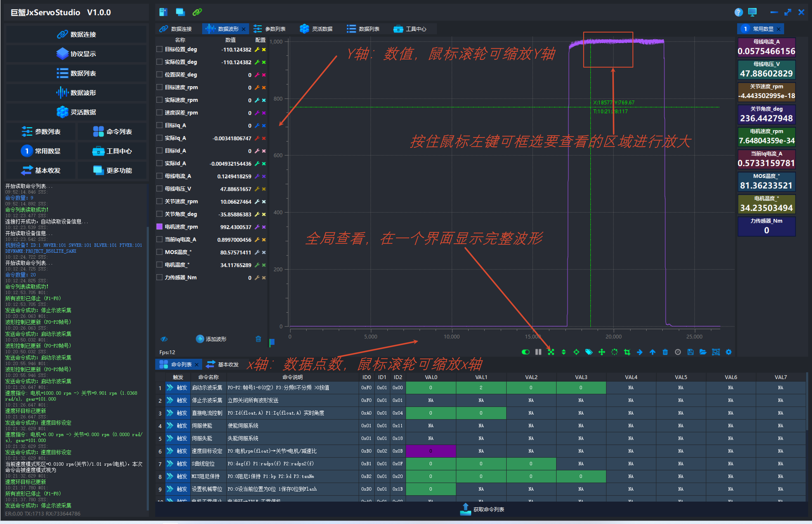Screen dimensions: 812x524
Task: Select the green crop zoom icon
Action: tap(627, 352)
